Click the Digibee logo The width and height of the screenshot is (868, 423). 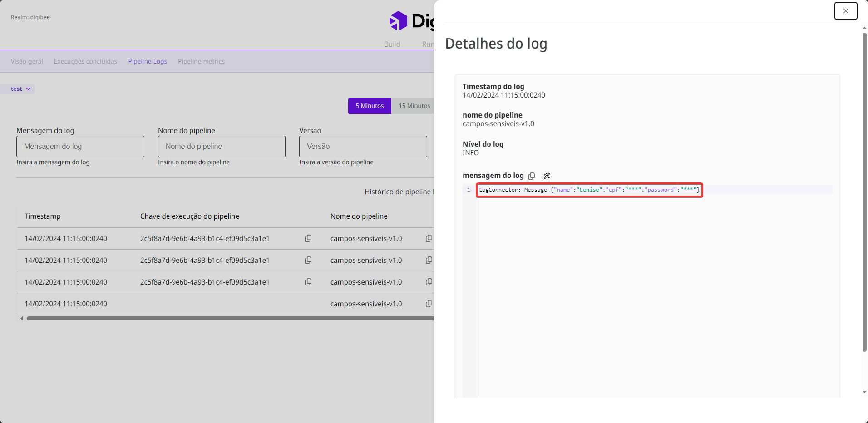click(399, 20)
